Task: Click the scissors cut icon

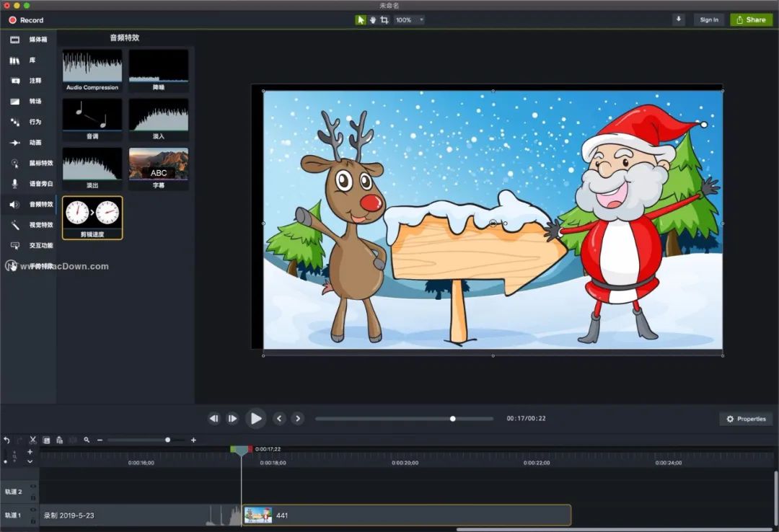Action: pyautogui.click(x=32, y=440)
